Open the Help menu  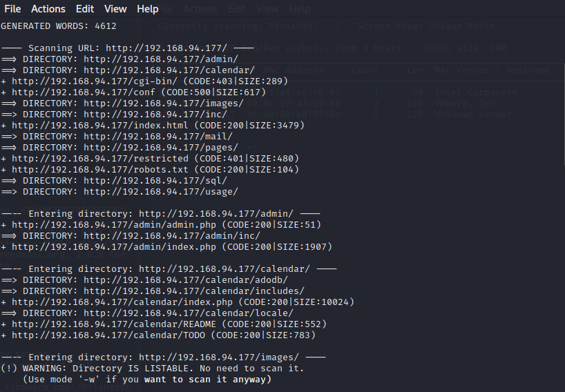coord(148,9)
